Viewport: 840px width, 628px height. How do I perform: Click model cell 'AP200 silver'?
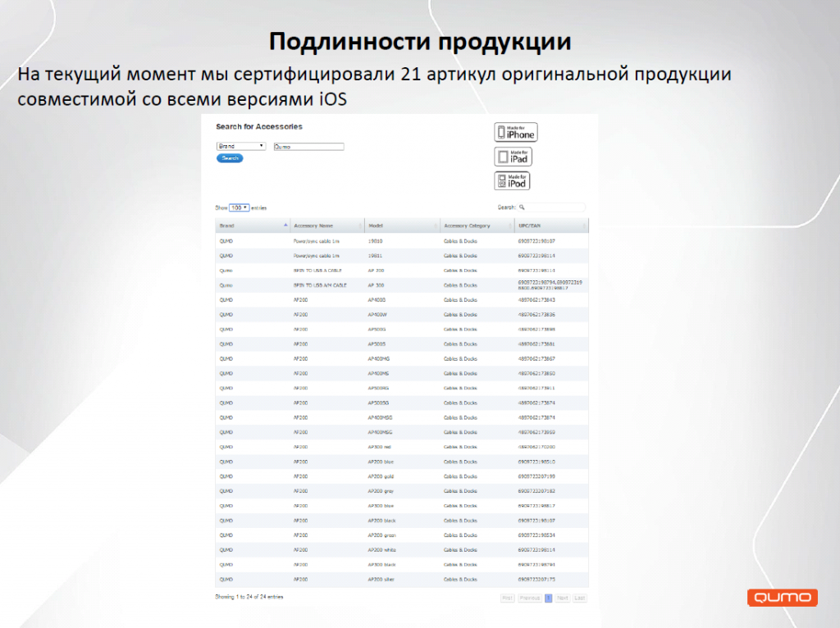coord(381,580)
